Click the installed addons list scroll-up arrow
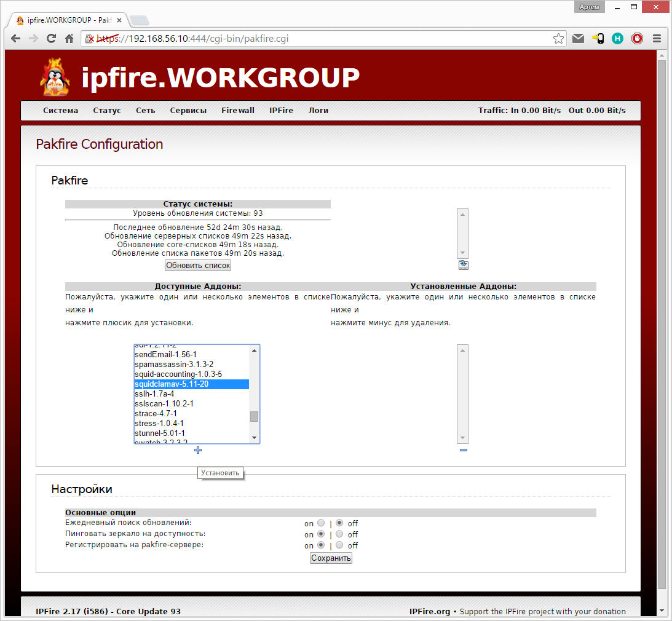This screenshot has height=621, width=672. pos(462,350)
